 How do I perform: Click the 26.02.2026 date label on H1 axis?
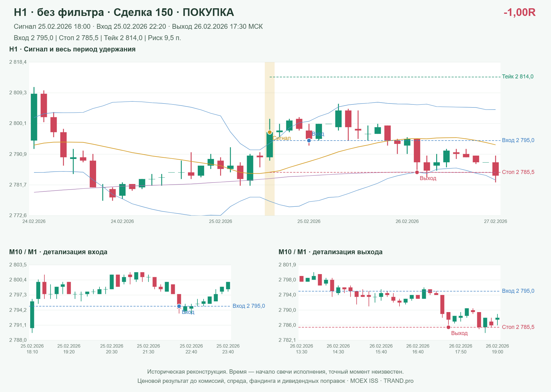tap(407, 221)
